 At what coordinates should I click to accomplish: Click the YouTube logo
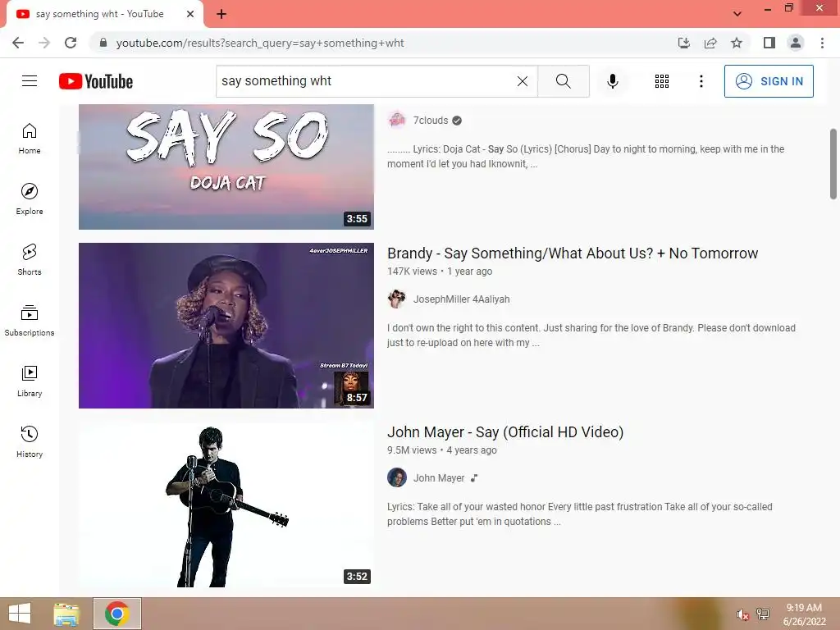[96, 81]
